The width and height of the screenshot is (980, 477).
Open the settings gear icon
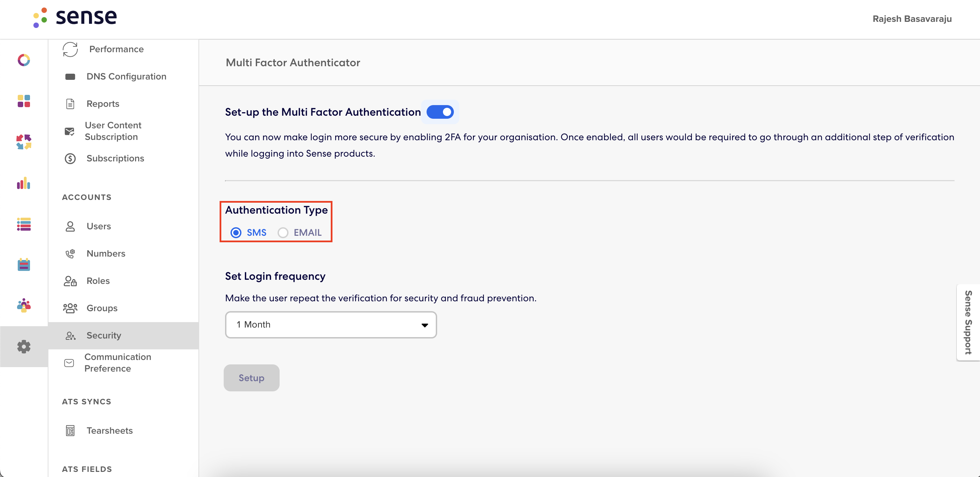click(x=24, y=346)
